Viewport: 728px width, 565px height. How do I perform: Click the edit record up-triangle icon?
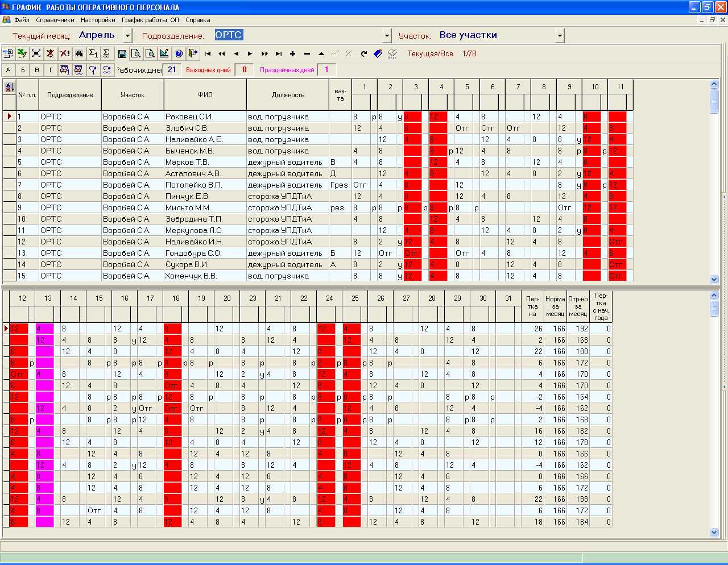321,53
